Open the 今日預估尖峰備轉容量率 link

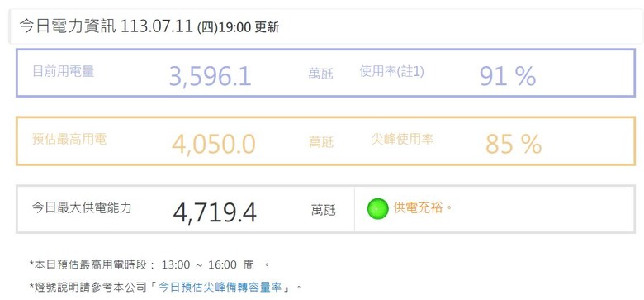tap(220, 287)
